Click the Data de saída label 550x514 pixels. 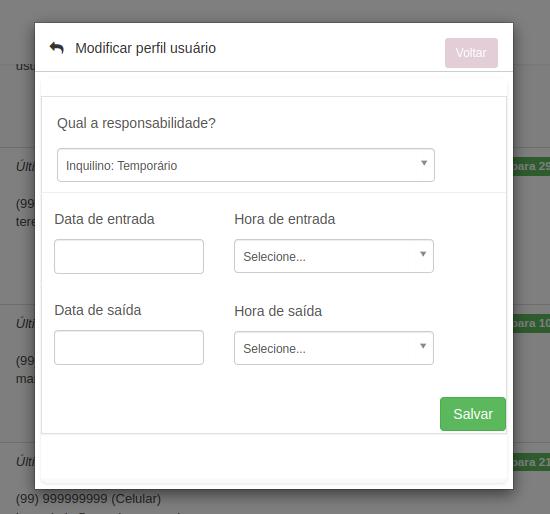tap(98, 310)
